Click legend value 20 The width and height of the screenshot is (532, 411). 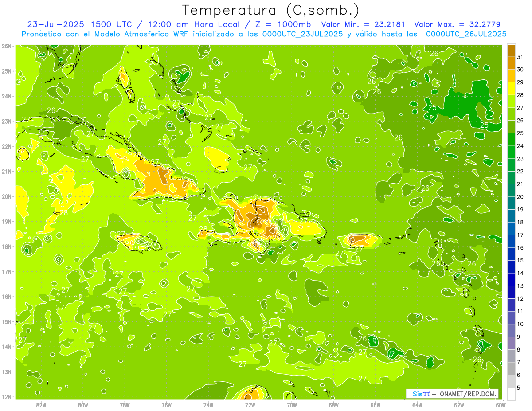[520, 196]
